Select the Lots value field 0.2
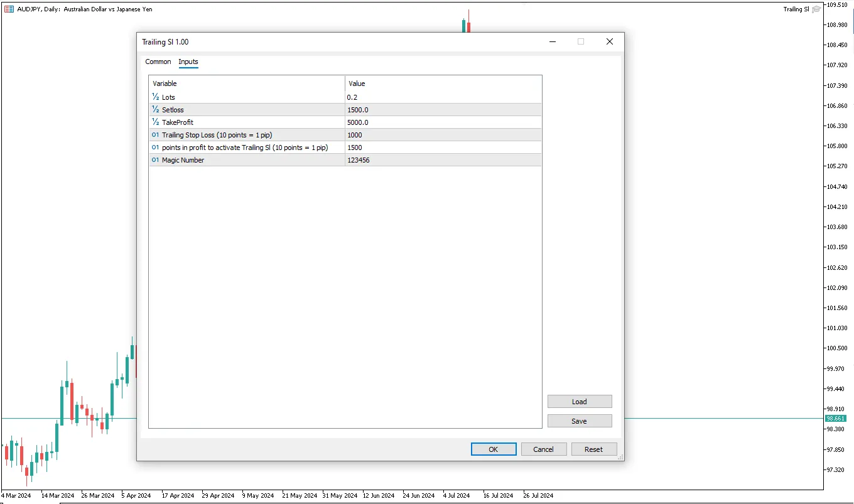Viewport: 854px width, 504px height. 443,97
